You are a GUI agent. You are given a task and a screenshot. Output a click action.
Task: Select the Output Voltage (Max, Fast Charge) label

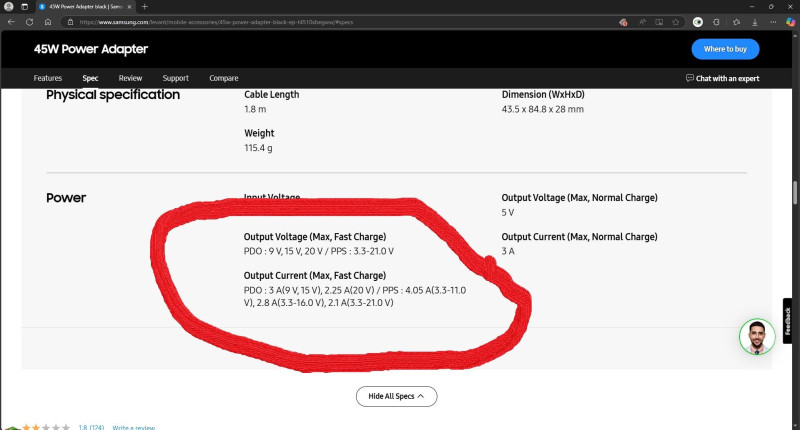pyautogui.click(x=315, y=237)
